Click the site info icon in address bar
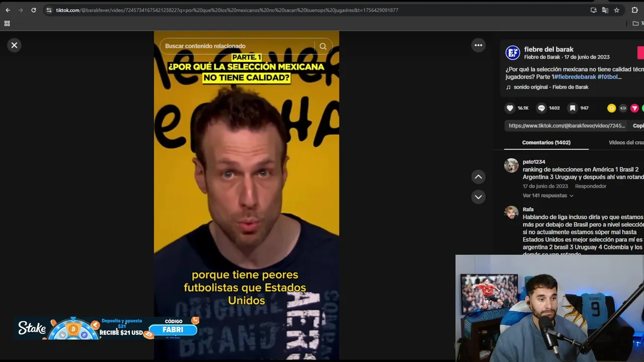 coord(48,10)
